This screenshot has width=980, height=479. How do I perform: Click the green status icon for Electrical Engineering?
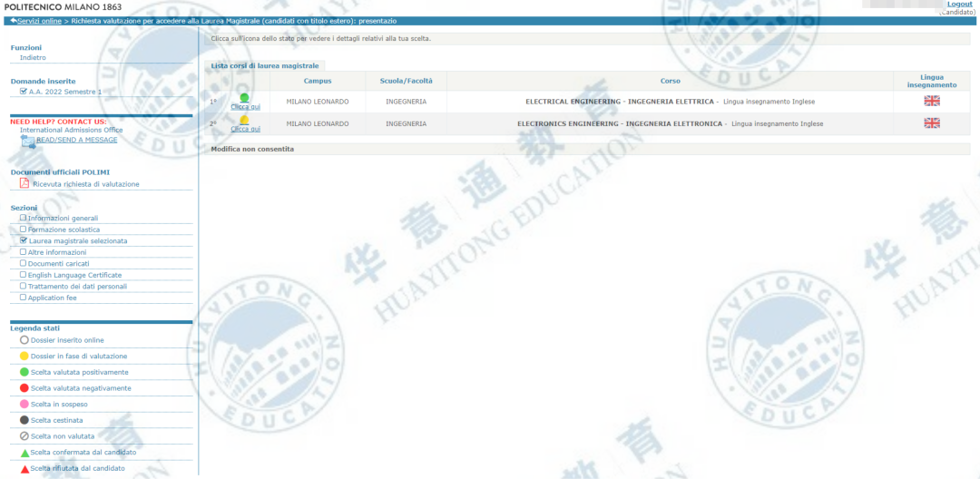click(x=244, y=97)
